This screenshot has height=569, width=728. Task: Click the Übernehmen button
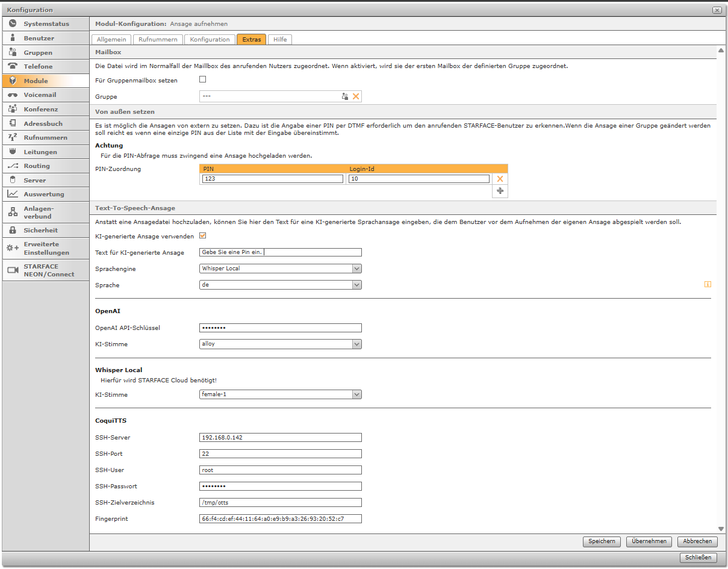(649, 541)
